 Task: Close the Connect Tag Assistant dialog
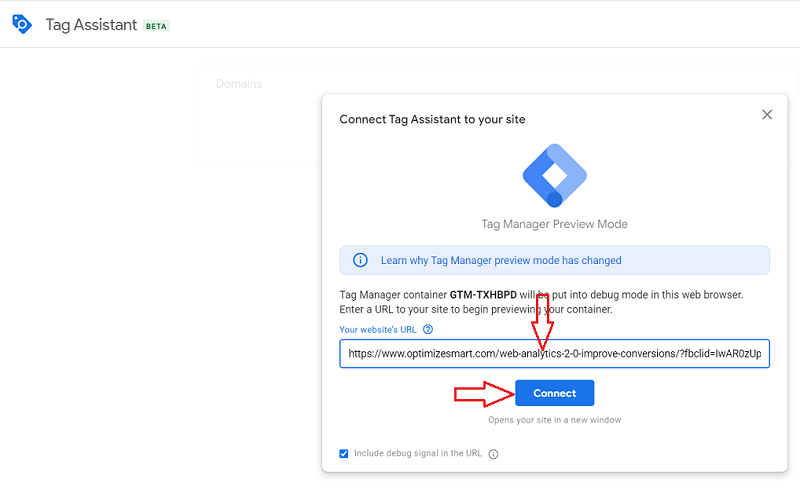[x=767, y=115]
